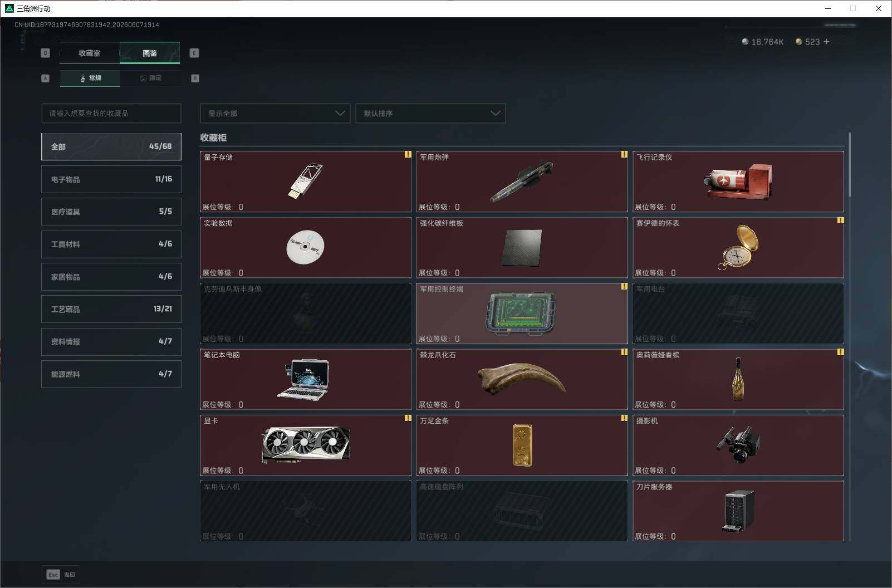
Task: Select the 万足金条 gold bar item
Action: coord(522,445)
